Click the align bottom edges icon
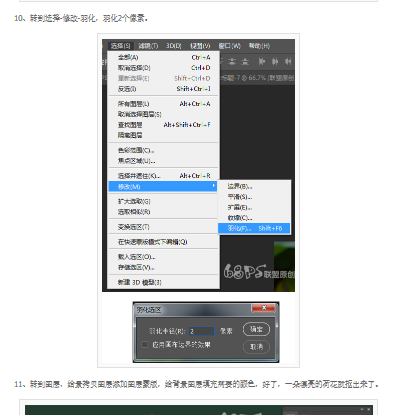The image size is (410, 415). pos(245,62)
